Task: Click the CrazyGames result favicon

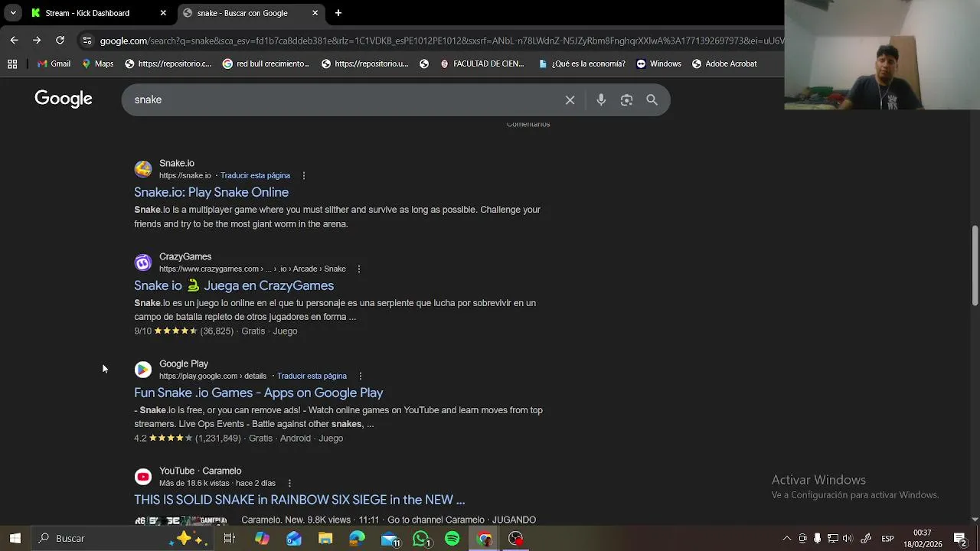Action: pos(143,262)
